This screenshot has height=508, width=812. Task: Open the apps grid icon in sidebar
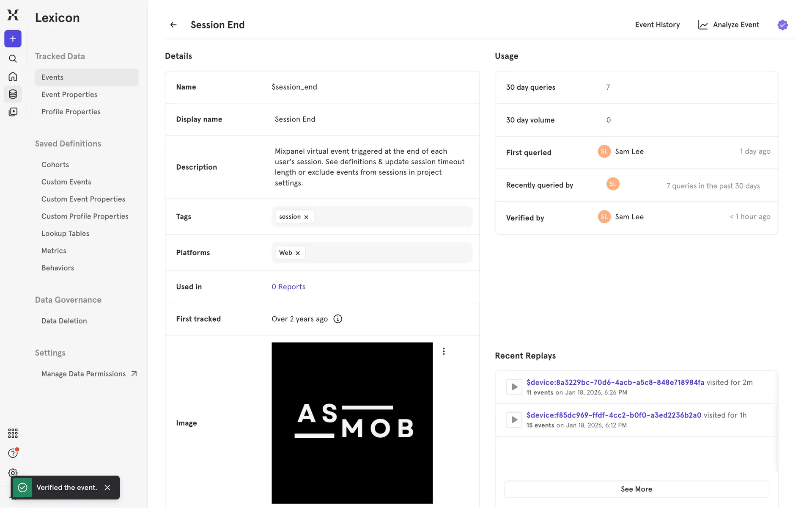click(13, 433)
